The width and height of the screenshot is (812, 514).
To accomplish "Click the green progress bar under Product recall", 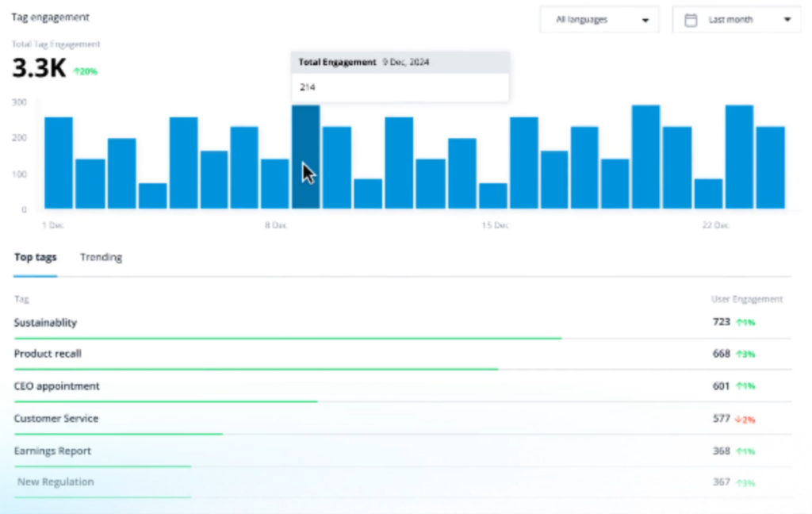I will 256,369.
